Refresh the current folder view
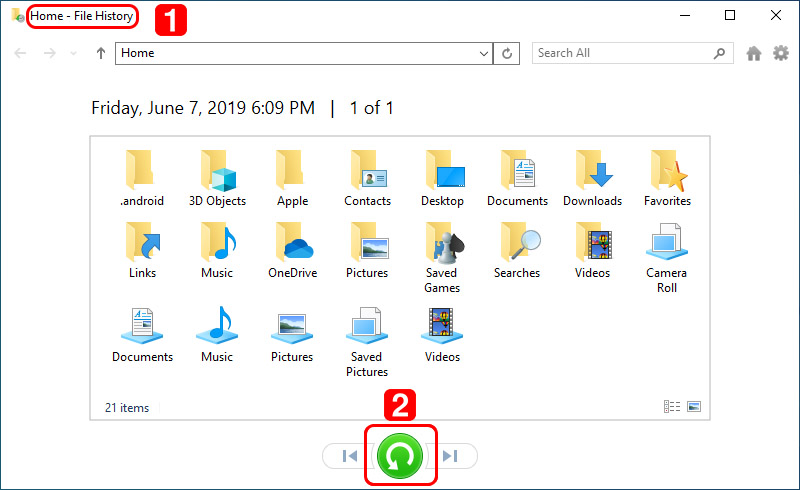 tap(507, 53)
